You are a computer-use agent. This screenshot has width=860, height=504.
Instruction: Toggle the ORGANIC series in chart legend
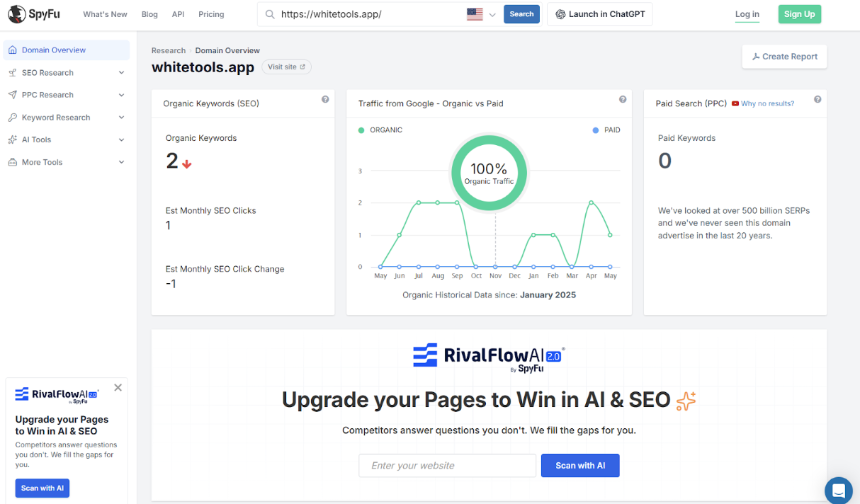(x=380, y=130)
